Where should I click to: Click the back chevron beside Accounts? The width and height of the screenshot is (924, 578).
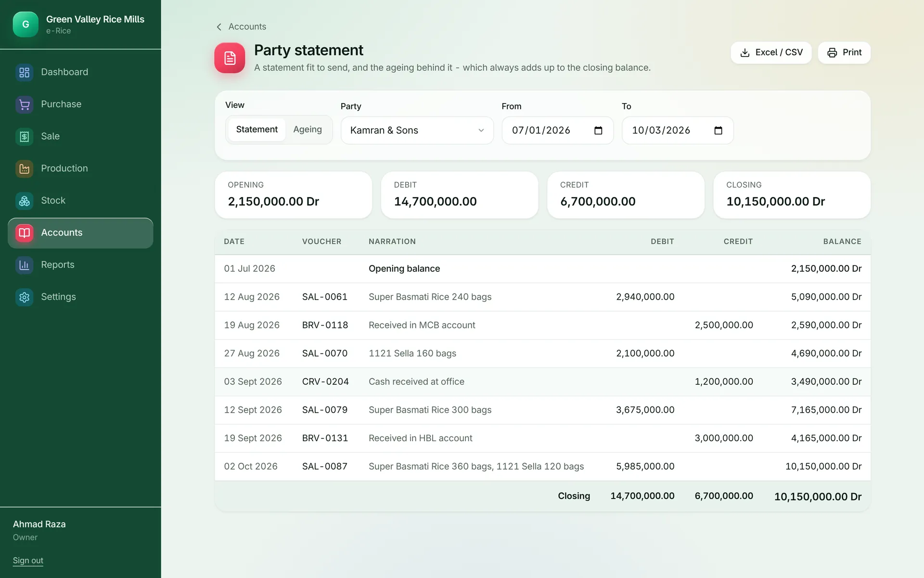pyautogui.click(x=219, y=27)
